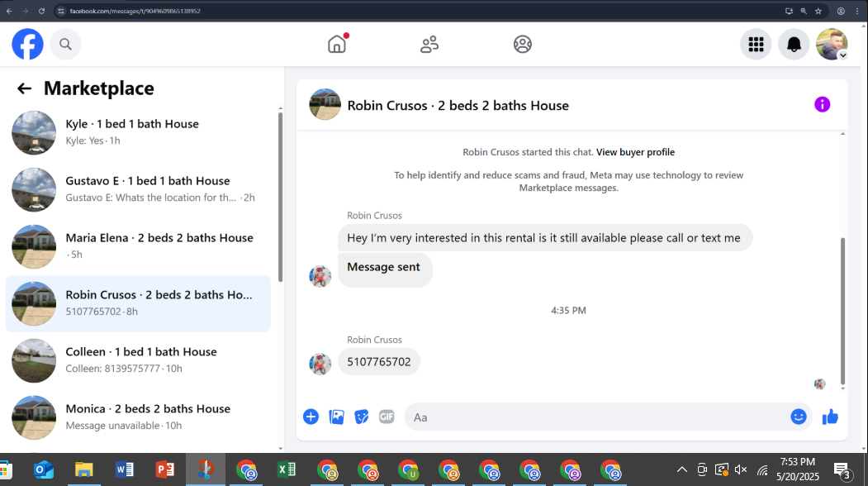This screenshot has height=486, width=868.
Task: Open Chrome three-dot menu
Action: [857, 11]
